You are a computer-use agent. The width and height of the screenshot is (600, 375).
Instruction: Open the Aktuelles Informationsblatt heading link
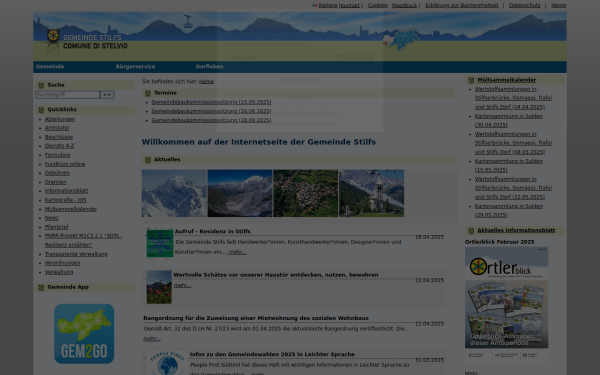516,230
